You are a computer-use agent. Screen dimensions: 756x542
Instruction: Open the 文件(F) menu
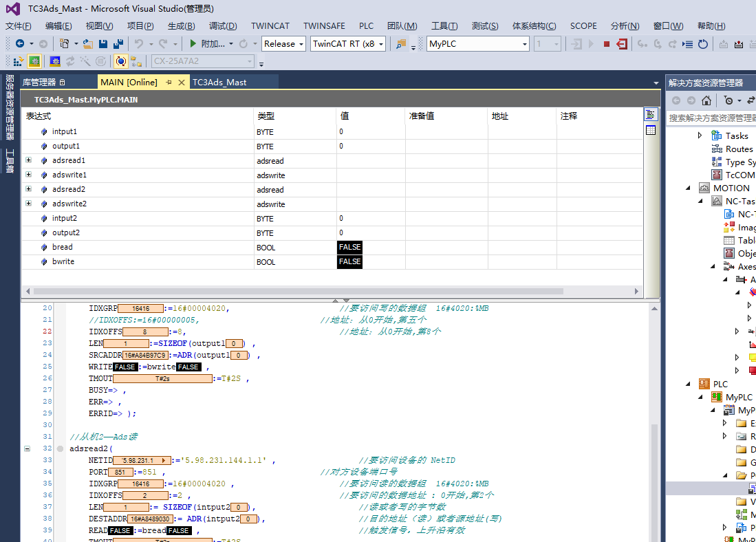[x=19, y=26]
